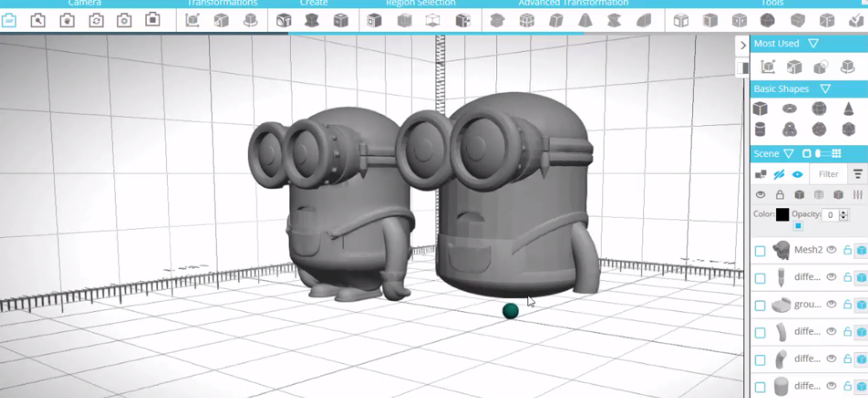The height and width of the screenshot is (398, 868).
Task: Choose the camera rotate arrows tool
Action: point(96,21)
